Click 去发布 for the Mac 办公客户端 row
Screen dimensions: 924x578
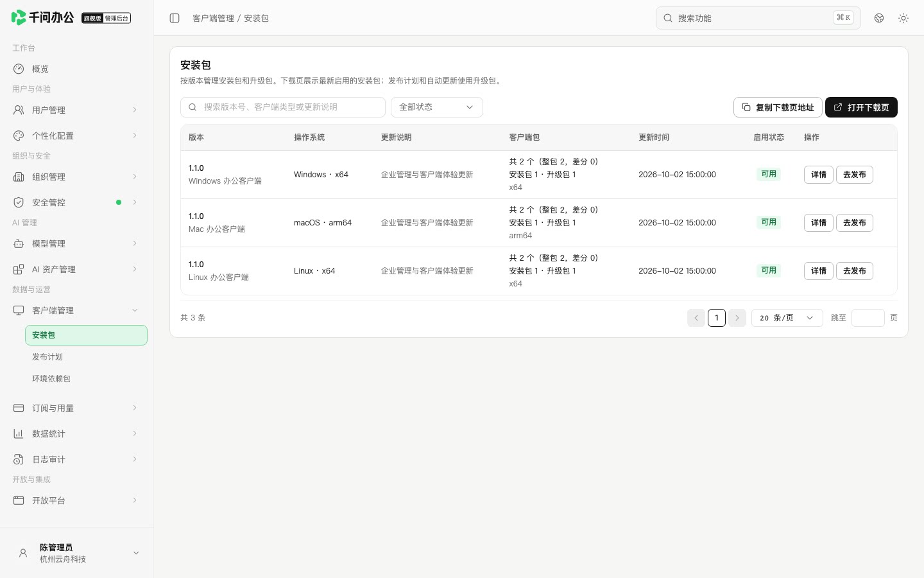[855, 223]
